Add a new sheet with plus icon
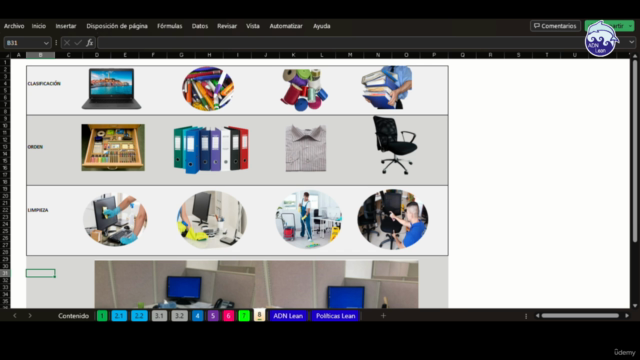The height and width of the screenshot is (360, 640). (x=383, y=316)
